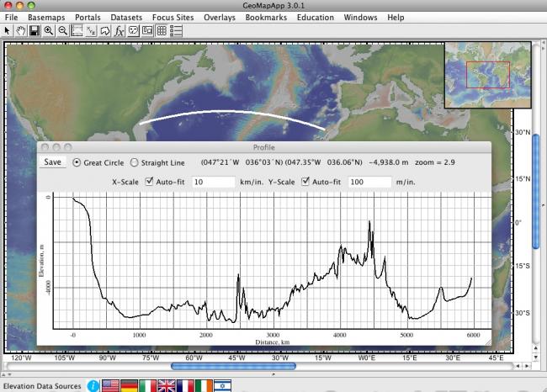Click the fx function toolbar icon
The width and height of the screenshot is (547, 392).
[119, 30]
